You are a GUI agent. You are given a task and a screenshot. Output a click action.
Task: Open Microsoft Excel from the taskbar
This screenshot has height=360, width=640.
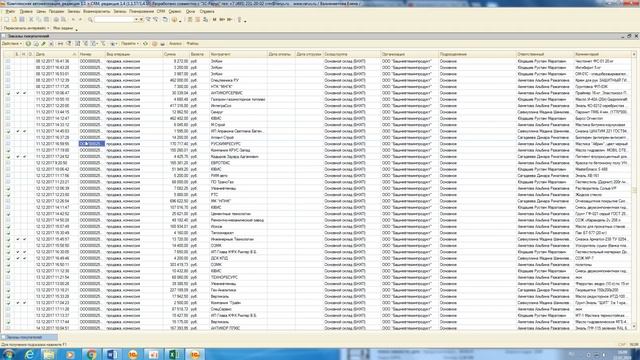pos(174,354)
